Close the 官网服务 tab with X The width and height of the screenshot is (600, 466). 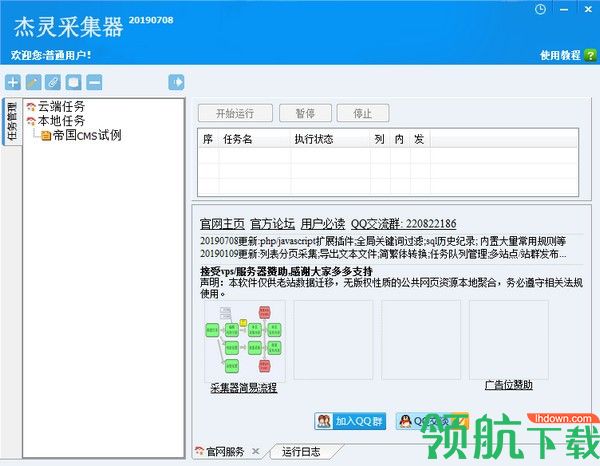(x=256, y=452)
